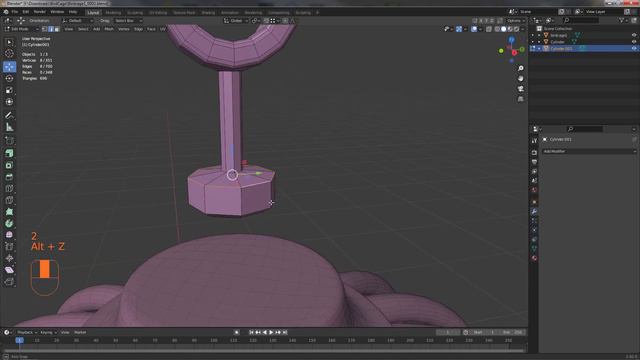Click the Play animation button
640x360 pixels.
(x=271, y=332)
